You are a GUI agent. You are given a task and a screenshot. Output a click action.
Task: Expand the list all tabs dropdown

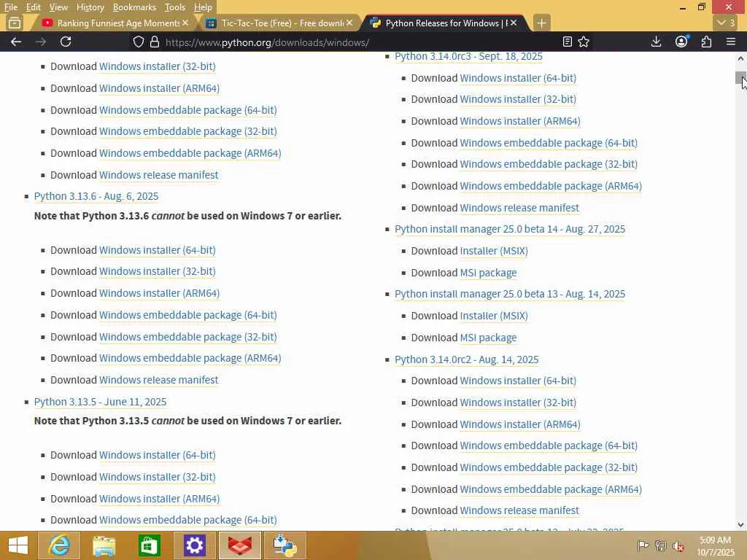coord(727,23)
